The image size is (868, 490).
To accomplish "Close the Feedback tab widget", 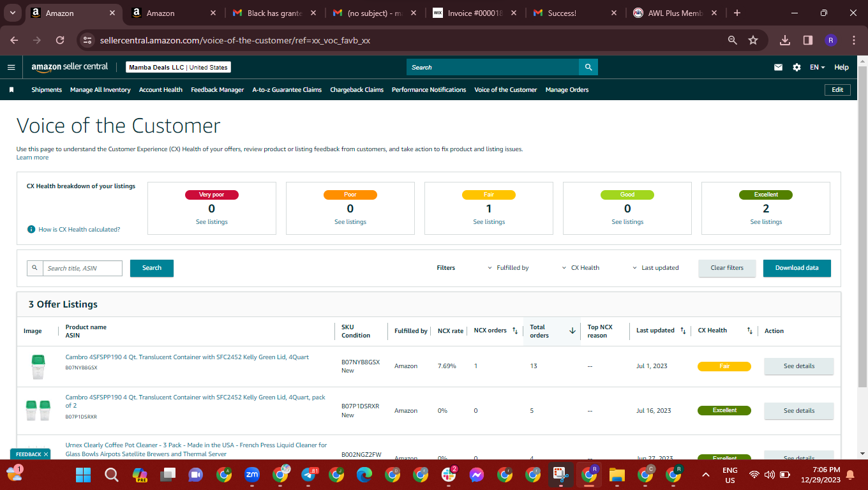I will coord(46,454).
